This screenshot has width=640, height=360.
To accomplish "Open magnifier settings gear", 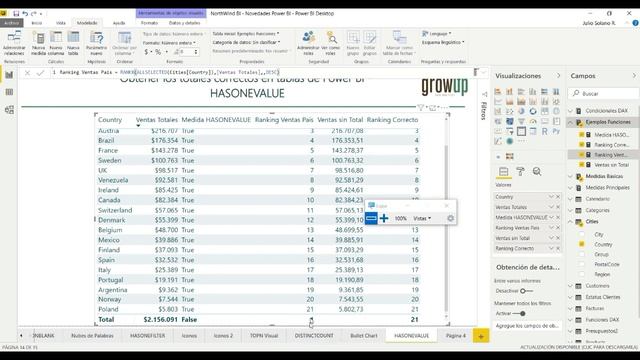I will click(x=450, y=218).
